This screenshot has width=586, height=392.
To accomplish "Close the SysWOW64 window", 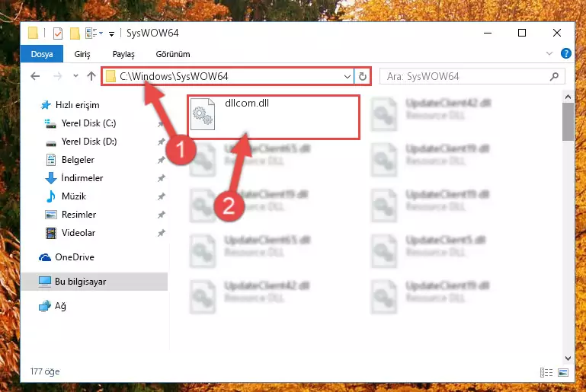I will [x=557, y=33].
